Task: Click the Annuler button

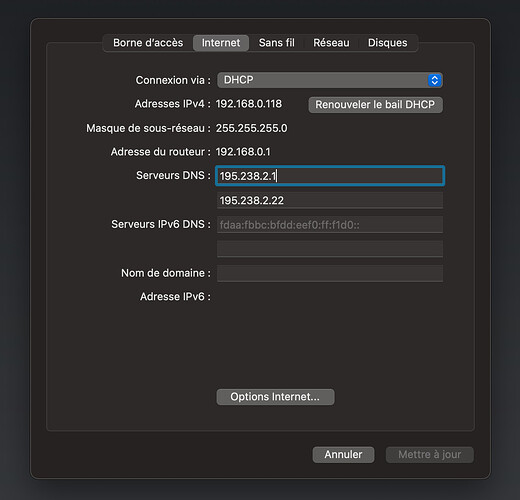Action: [x=343, y=455]
